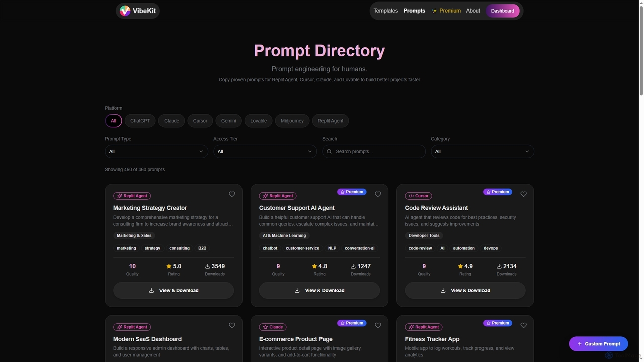Click Replit Agent badge on Customer Support AI Agent
This screenshot has width=644, height=362.
[278, 196]
